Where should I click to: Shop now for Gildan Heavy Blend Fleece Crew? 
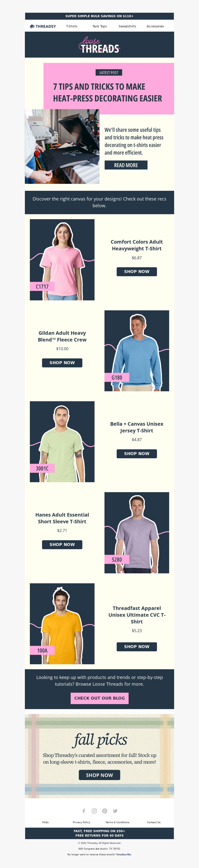pos(62,363)
